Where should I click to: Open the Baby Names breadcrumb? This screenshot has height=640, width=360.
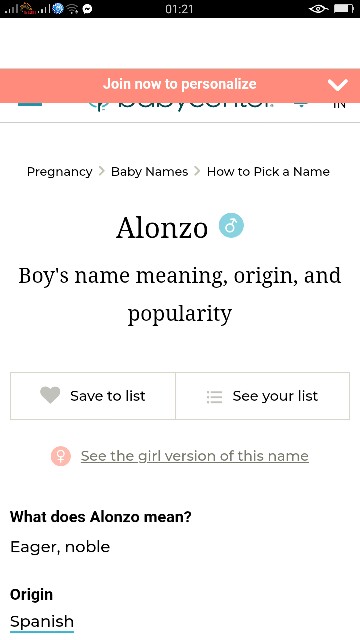tap(149, 172)
